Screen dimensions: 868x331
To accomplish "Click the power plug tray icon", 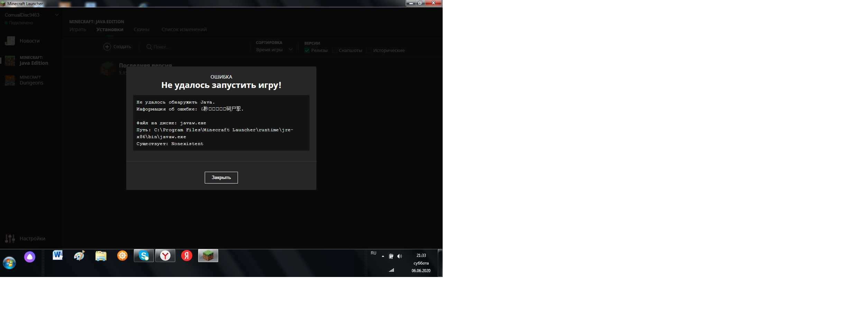I will pos(391,256).
